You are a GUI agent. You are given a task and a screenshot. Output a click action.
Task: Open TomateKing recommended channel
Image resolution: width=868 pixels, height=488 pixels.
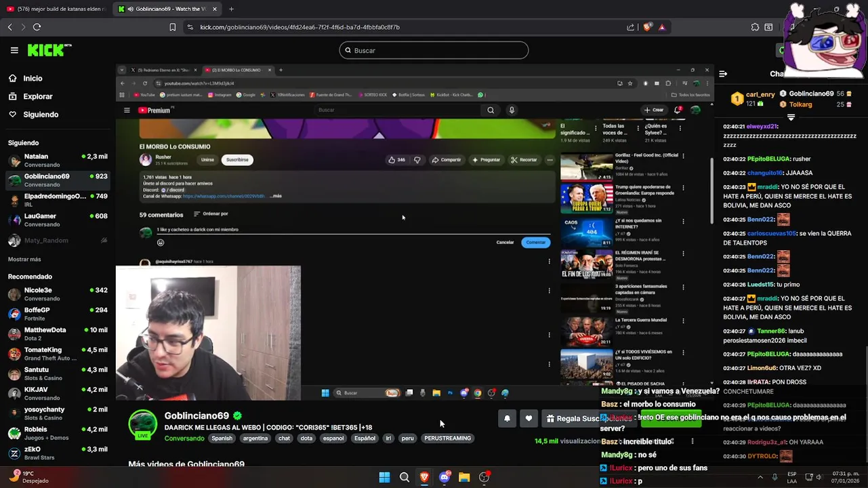(58, 354)
